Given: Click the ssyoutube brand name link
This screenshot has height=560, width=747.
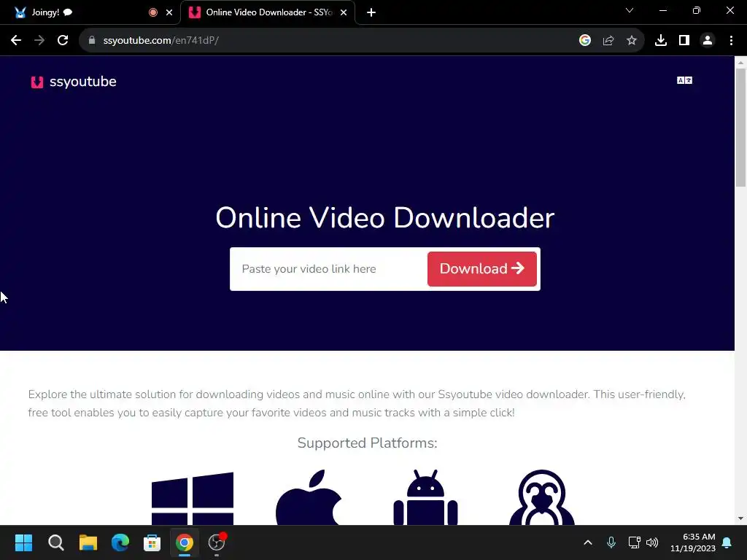Looking at the screenshot, I should click(83, 82).
